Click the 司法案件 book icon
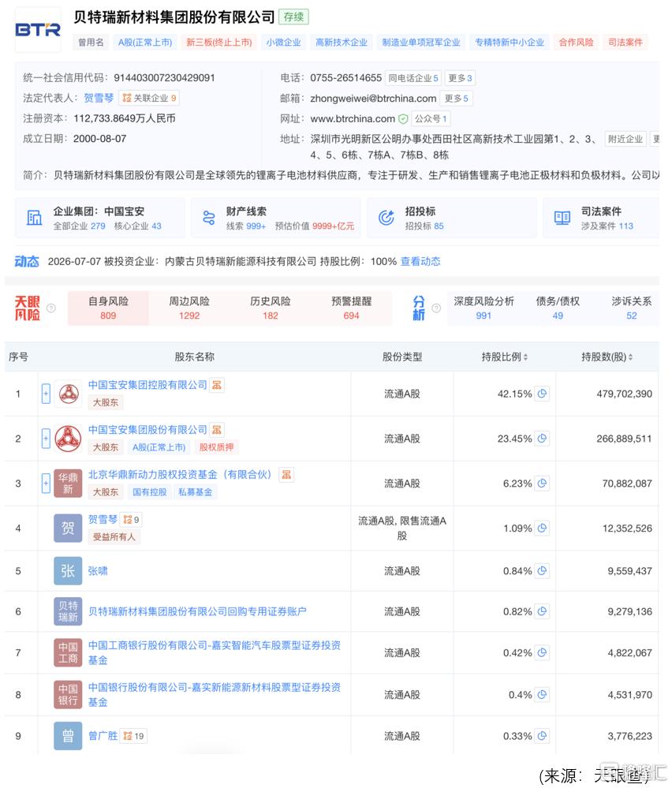The width and height of the screenshot is (672, 788). [562, 218]
